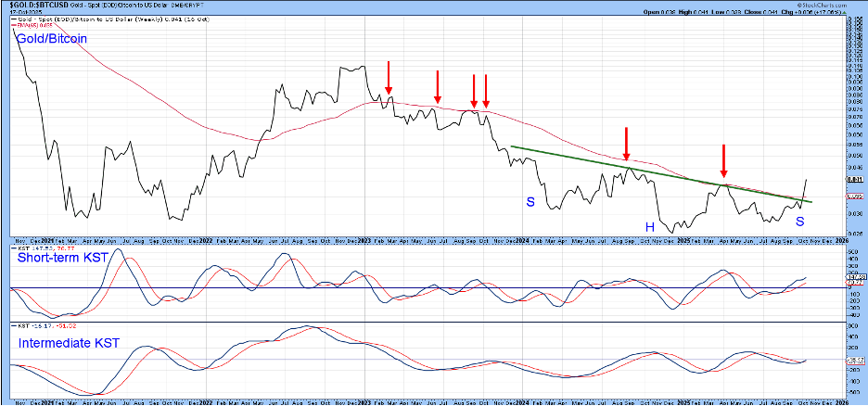Click the red arrow near Jul 2023
Screen dimensions: 868x406
point(438,86)
